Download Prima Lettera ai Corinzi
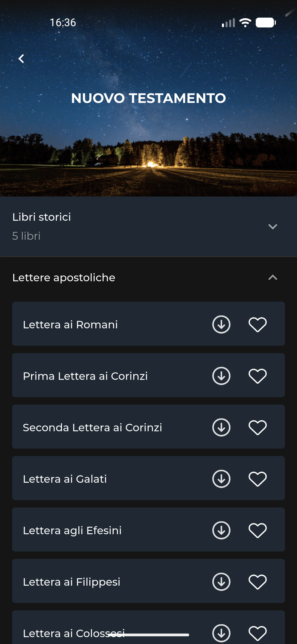The width and height of the screenshot is (297, 644). (221, 376)
